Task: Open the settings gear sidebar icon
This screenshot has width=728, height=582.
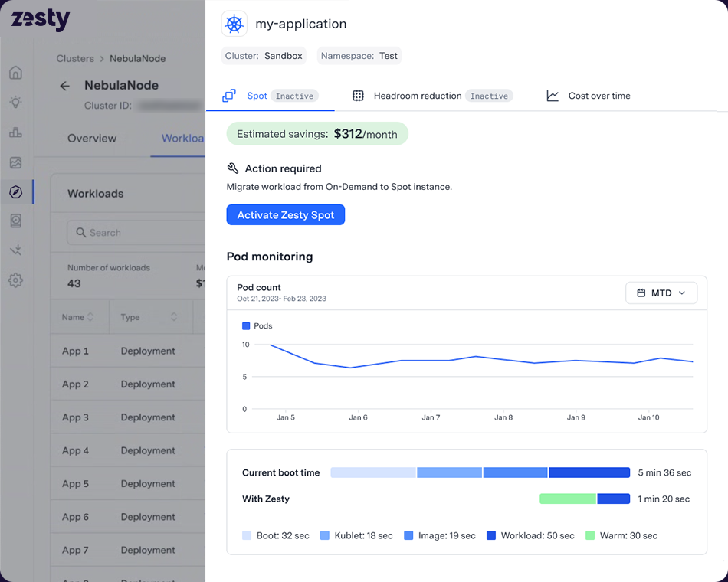Action: [16, 280]
